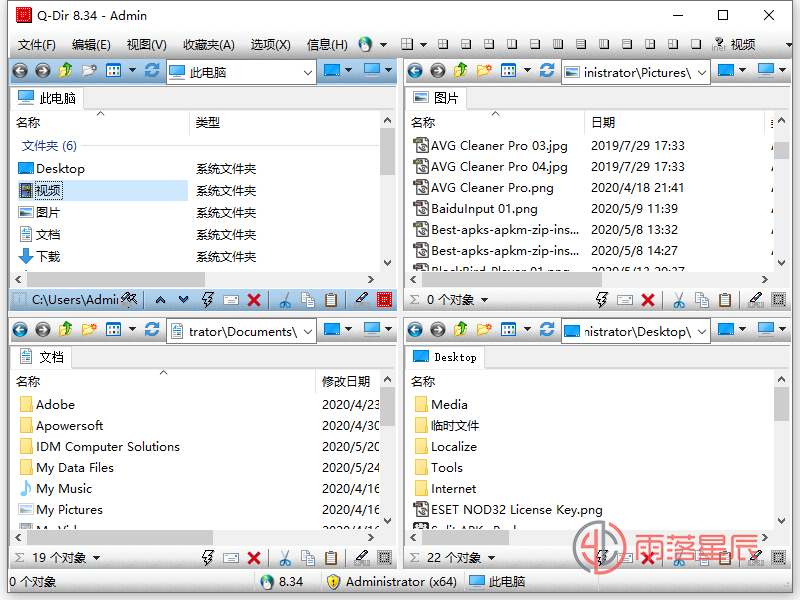Select the 图片 tab in Pictures pane
Image resolution: width=800 pixels, height=600 pixels.
tap(436, 98)
